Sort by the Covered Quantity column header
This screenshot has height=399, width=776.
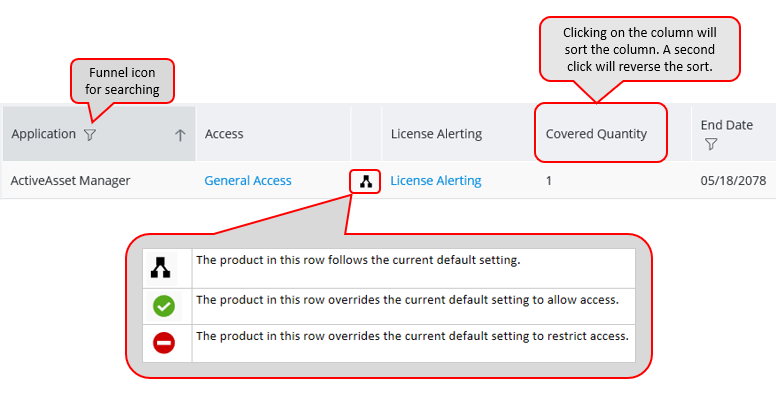pos(596,134)
